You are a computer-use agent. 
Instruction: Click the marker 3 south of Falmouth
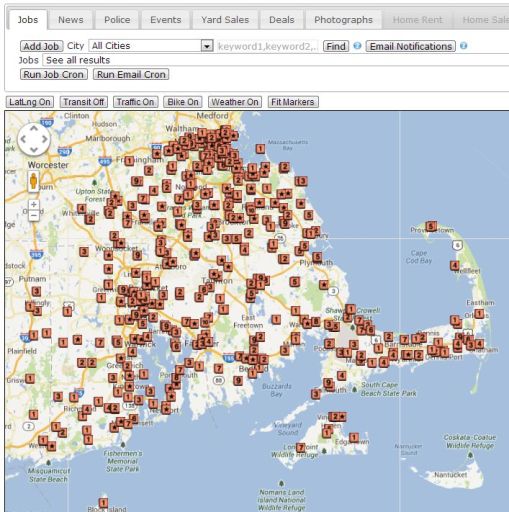click(315, 394)
